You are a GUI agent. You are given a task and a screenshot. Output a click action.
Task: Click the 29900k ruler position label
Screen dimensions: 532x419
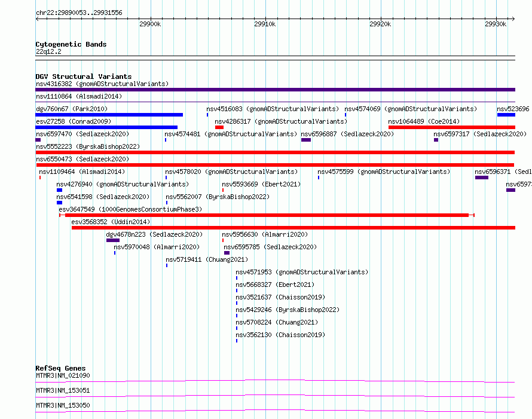[150, 24]
